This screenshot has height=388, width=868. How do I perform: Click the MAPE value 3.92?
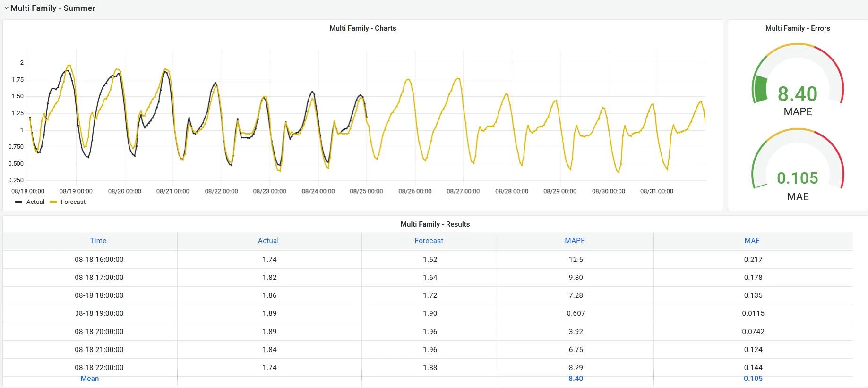click(x=576, y=332)
